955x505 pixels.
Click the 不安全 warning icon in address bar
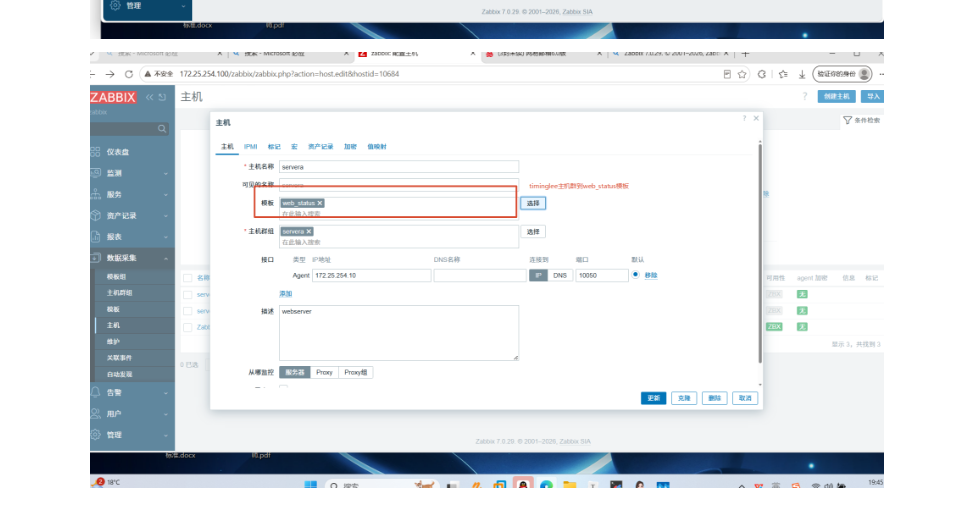[x=147, y=74]
